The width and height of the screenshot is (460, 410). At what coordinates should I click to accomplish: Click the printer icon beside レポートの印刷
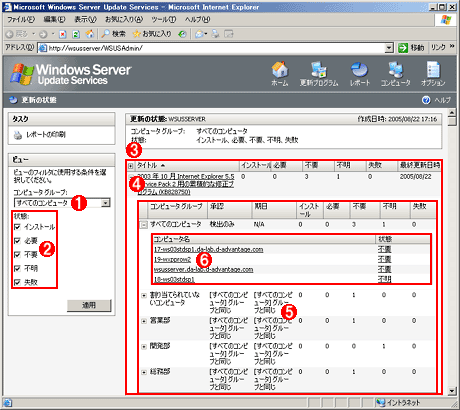(18, 135)
